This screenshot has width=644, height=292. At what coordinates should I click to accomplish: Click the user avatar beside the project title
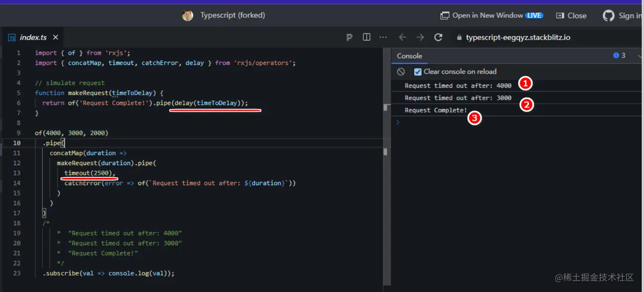(x=188, y=16)
